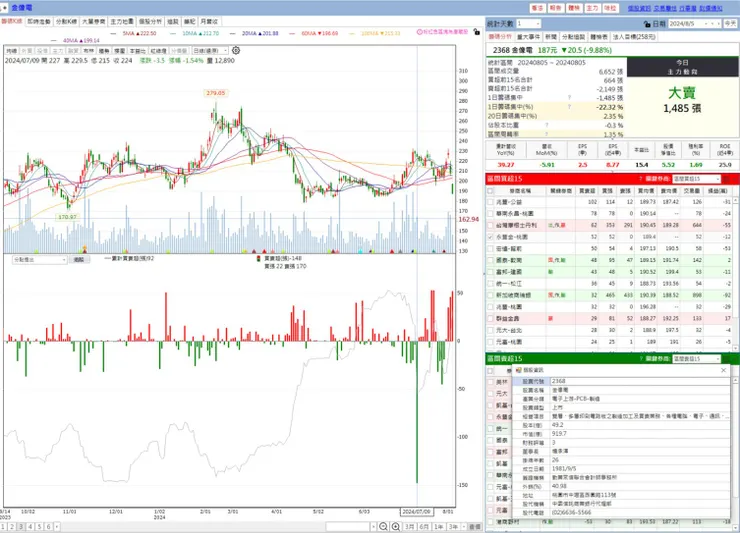The width and height of the screenshot is (740, 533).
Task: Select chart page 2
Action: coord(12,526)
